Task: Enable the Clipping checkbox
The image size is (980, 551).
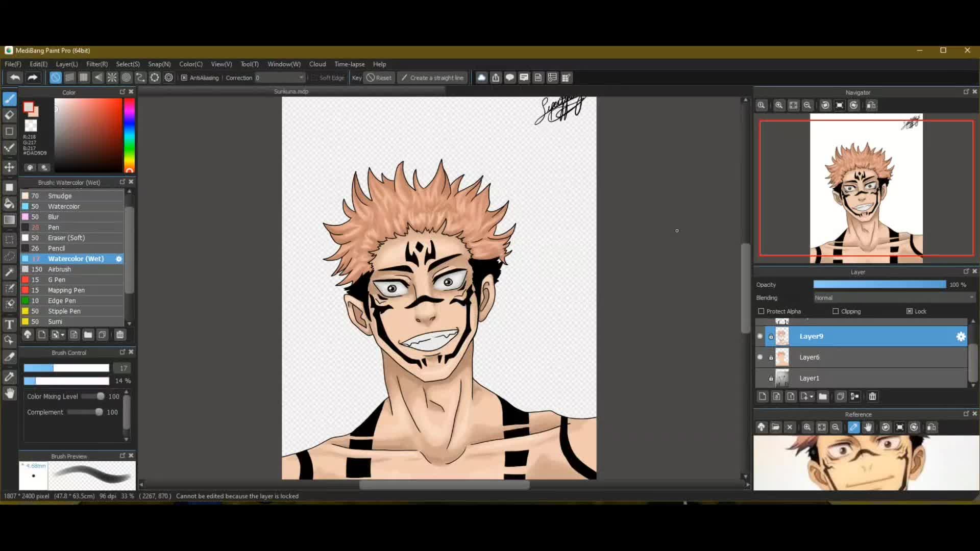Action: pos(836,311)
